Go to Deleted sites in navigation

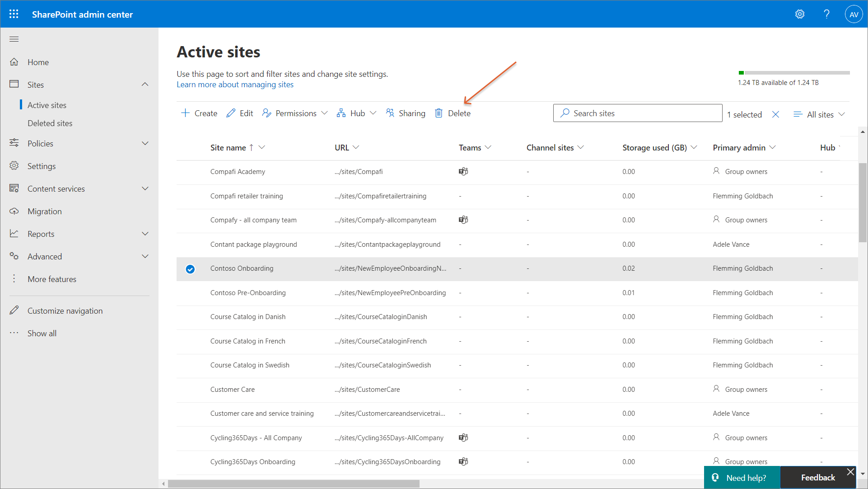pyautogui.click(x=50, y=123)
